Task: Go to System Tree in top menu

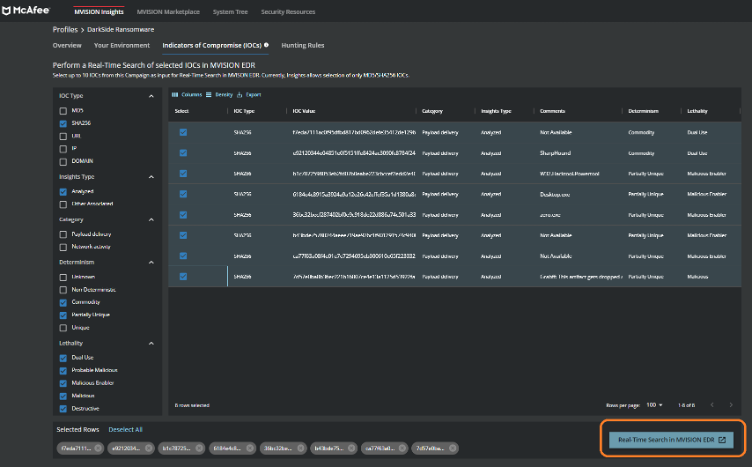Action: [231, 12]
